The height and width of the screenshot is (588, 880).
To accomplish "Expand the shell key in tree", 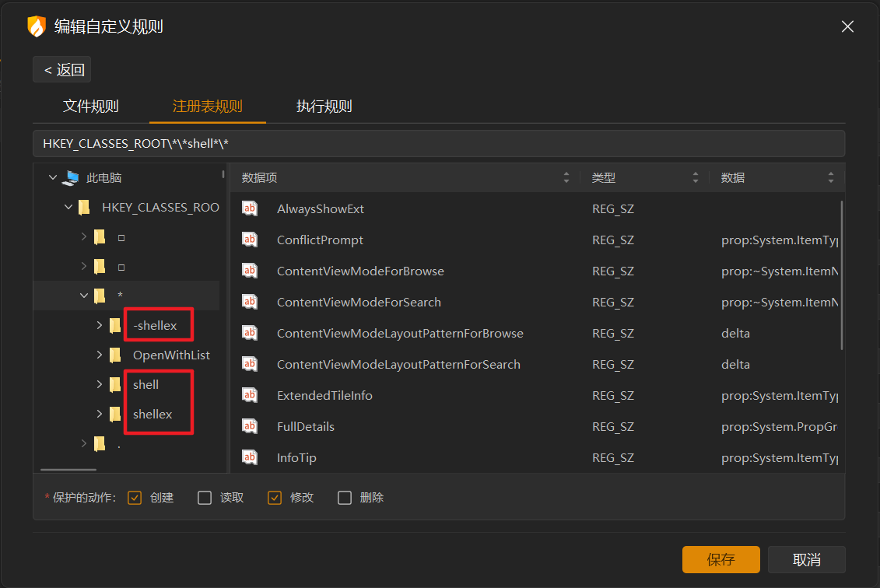I will [x=99, y=384].
